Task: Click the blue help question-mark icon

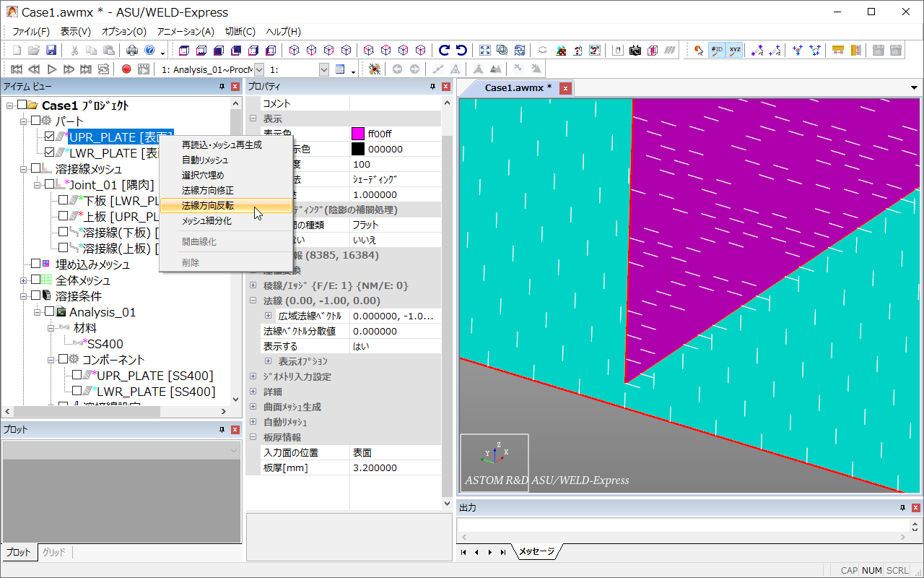Action: click(149, 51)
